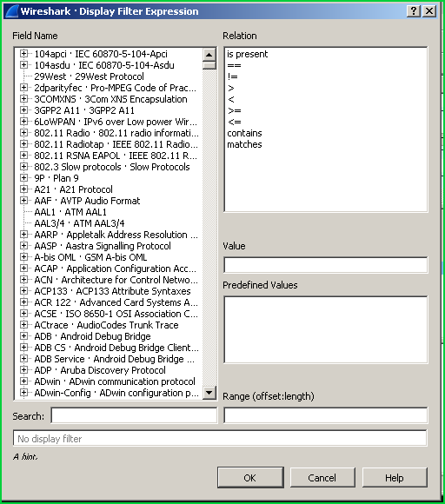Confirm with the OK button

pyautogui.click(x=250, y=477)
